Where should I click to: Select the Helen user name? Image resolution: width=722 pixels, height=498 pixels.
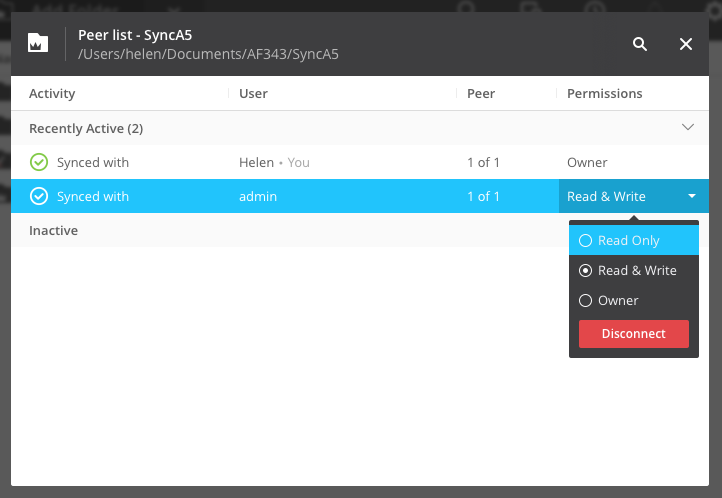click(256, 162)
